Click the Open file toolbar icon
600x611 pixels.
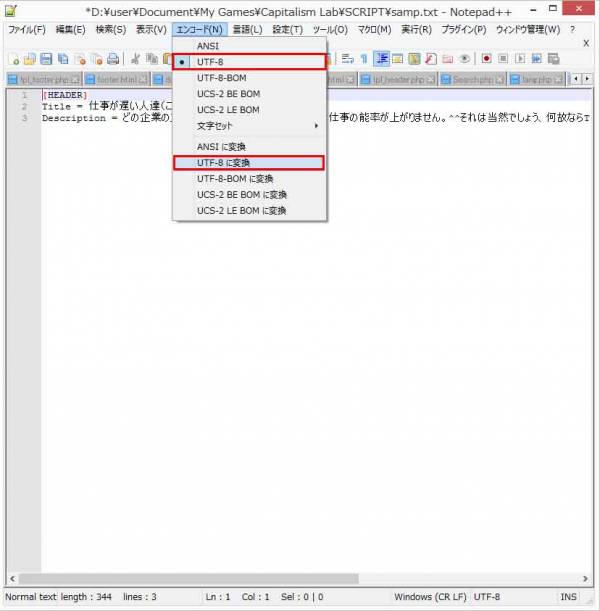coord(30,59)
